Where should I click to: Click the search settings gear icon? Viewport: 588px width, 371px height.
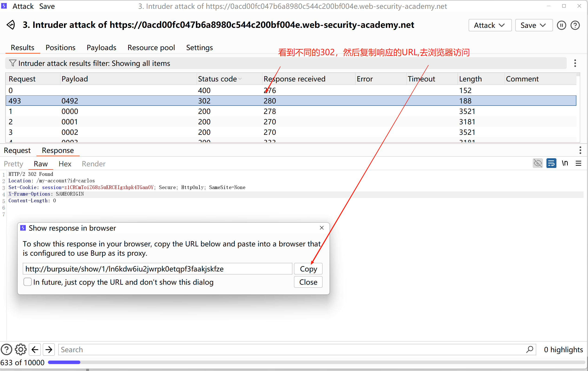(20, 349)
